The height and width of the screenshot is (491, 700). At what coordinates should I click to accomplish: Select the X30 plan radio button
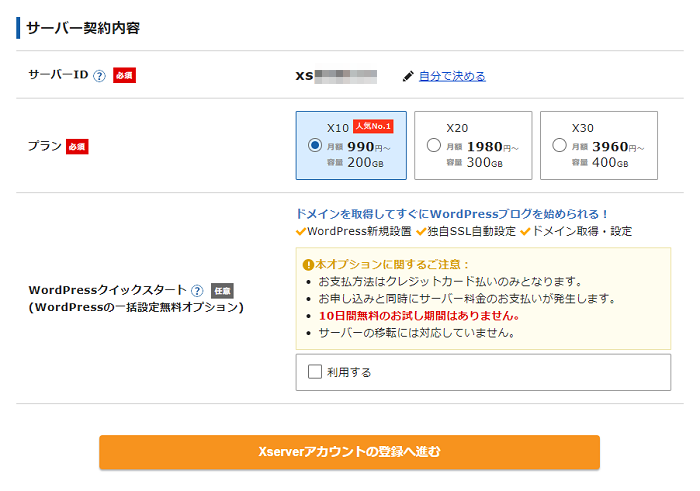click(x=559, y=145)
